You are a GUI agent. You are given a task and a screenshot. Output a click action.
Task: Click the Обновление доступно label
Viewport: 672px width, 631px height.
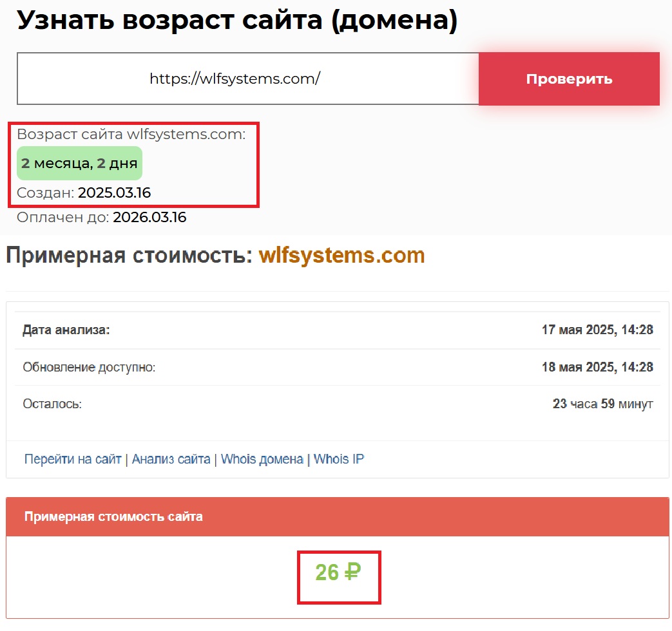click(90, 368)
